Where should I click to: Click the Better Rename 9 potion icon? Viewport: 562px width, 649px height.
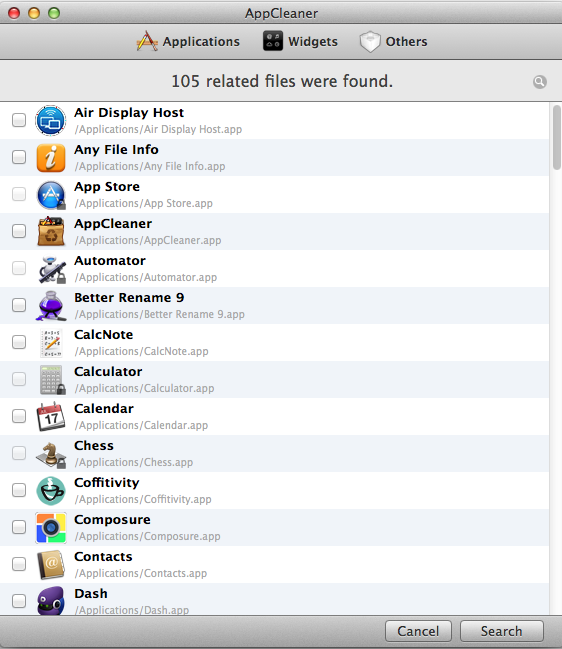point(50,306)
